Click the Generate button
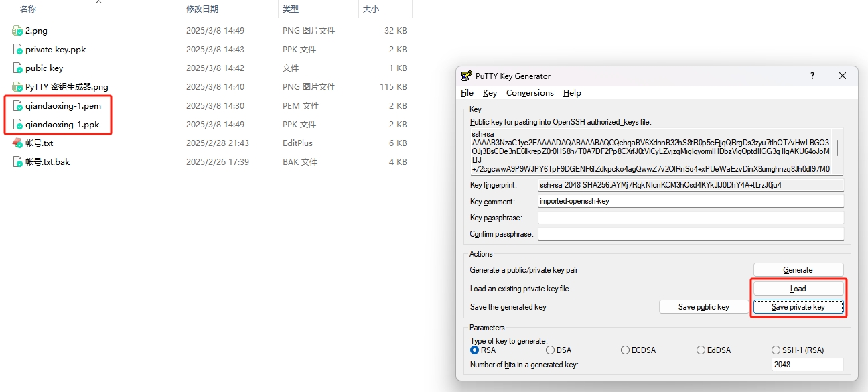Viewport: 868px width, 392px height. [x=798, y=270]
